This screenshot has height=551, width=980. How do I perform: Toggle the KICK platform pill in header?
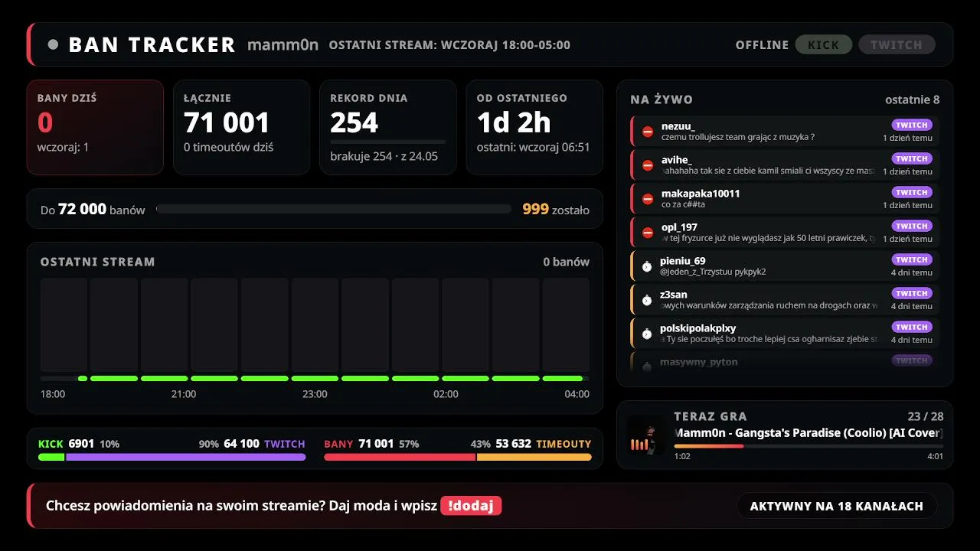823,44
